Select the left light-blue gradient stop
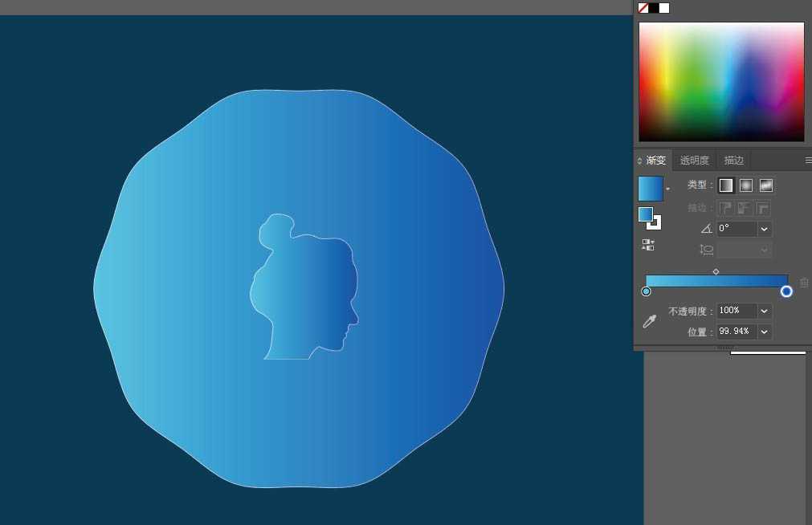This screenshot has width=812, height=525. tap(647, 291)
